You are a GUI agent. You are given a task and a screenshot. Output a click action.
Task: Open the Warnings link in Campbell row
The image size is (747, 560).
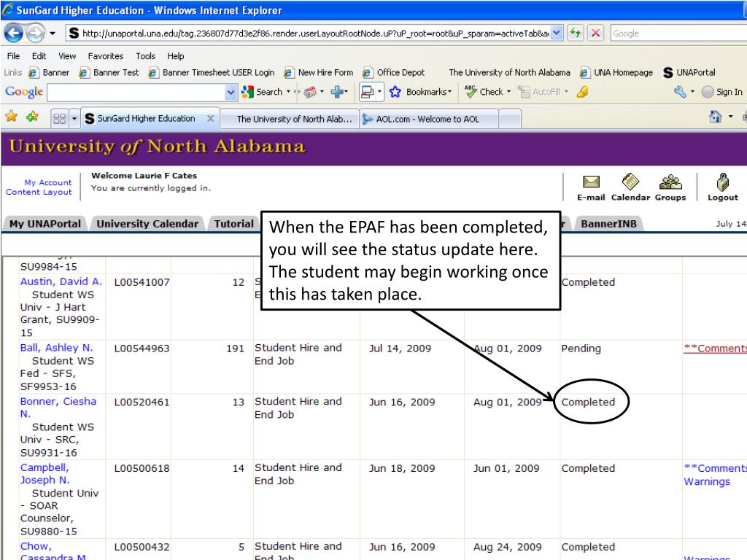707,481
